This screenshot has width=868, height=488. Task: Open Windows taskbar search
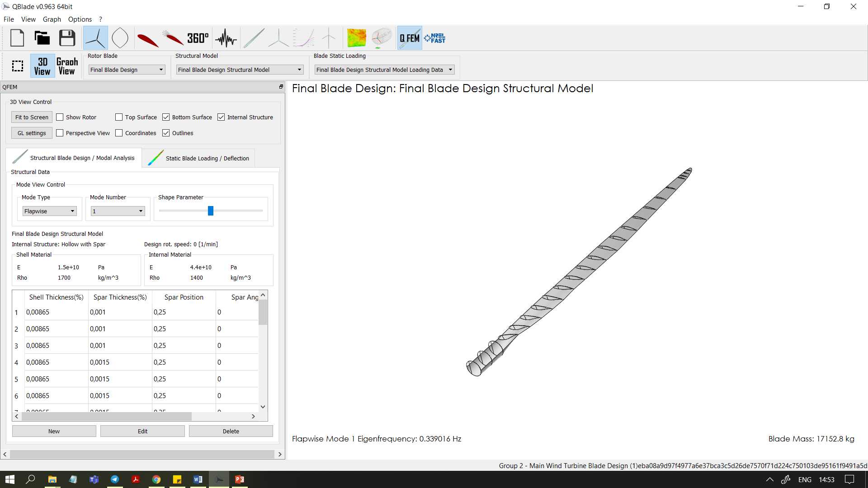[31, 479]
